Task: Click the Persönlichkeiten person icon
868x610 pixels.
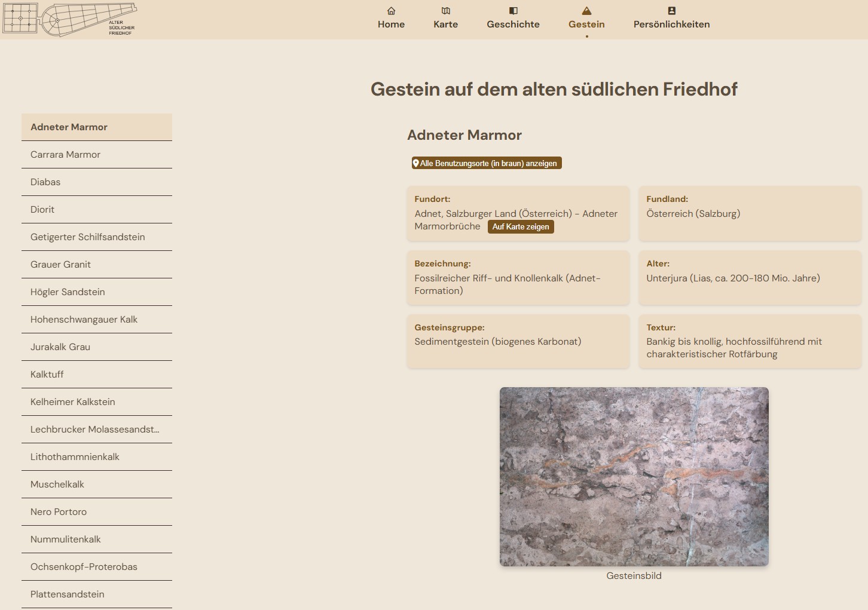Action: pos(671,11)
